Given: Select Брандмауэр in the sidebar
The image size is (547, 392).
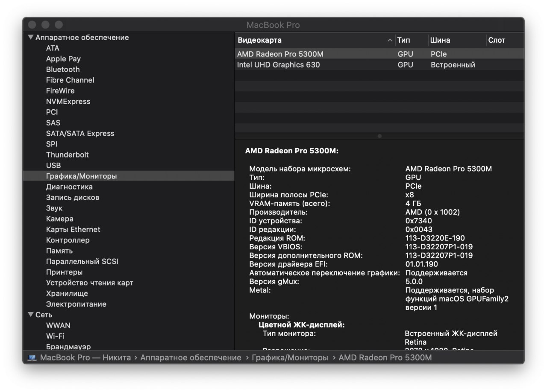Looking at the screenshot, I should [68, 346].
